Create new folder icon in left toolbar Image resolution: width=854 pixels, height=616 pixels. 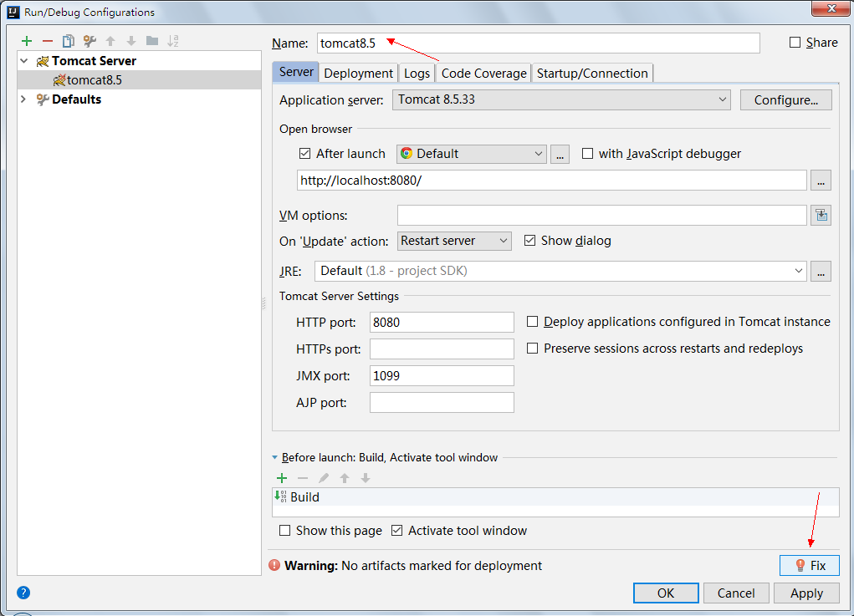tap(152, 41)
